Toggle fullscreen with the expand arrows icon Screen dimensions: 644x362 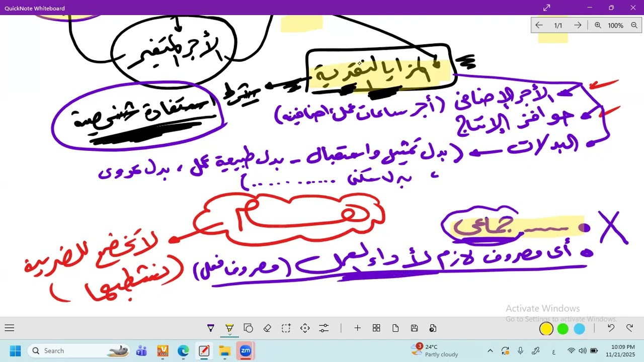click(x=547, y=8)
